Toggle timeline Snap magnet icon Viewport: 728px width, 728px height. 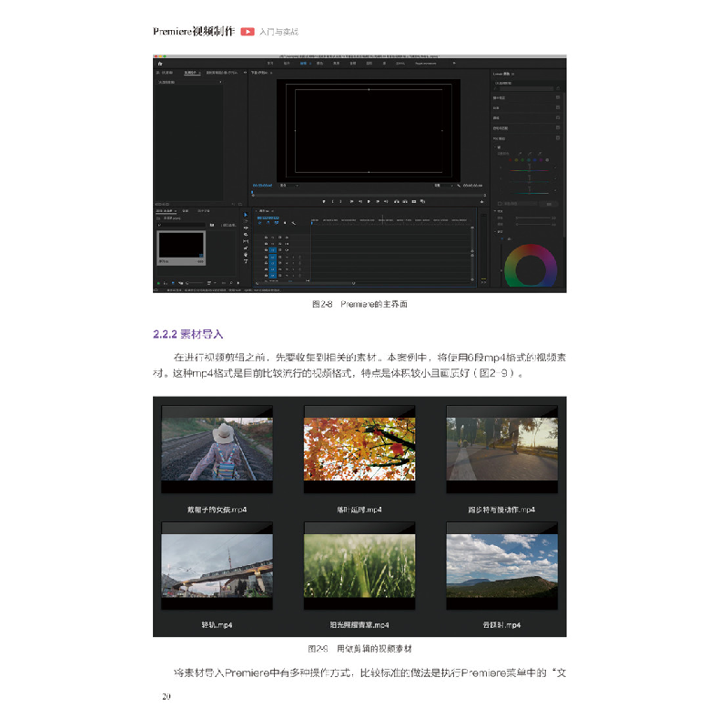click(268, 223)
